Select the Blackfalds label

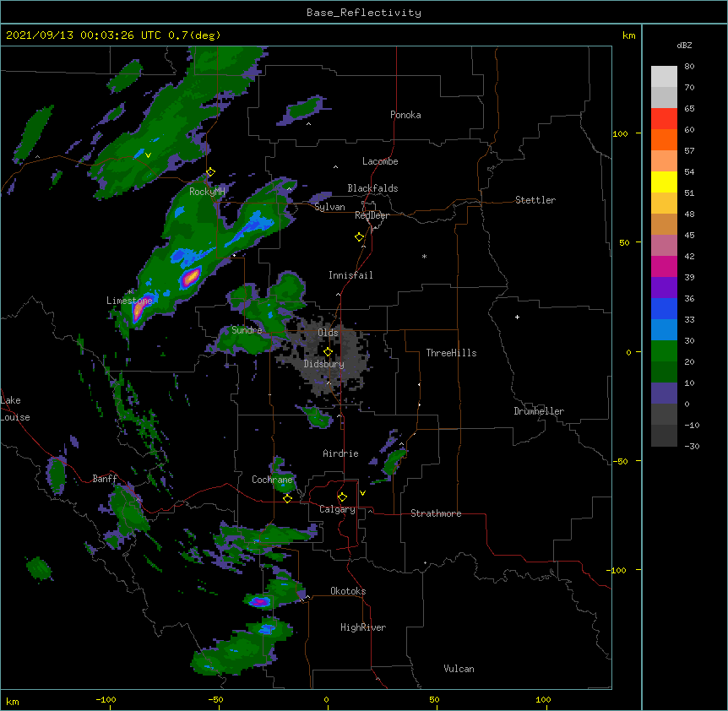(x=372, y=188)
